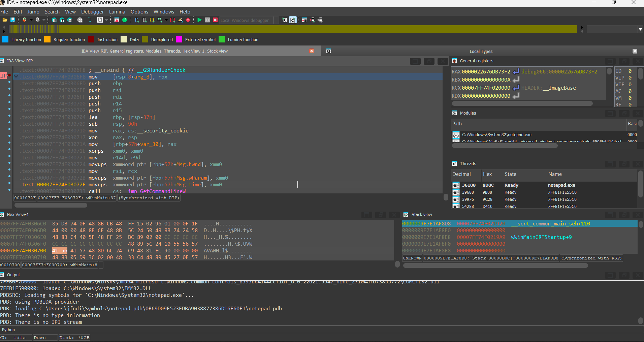
Task: Click the tab icon beside Local Types
Action: coord(329,51)
